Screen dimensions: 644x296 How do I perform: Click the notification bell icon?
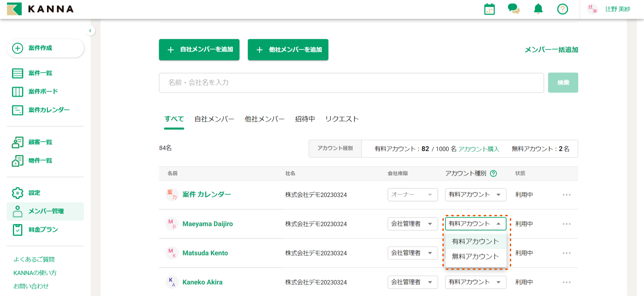click(538, 9)
